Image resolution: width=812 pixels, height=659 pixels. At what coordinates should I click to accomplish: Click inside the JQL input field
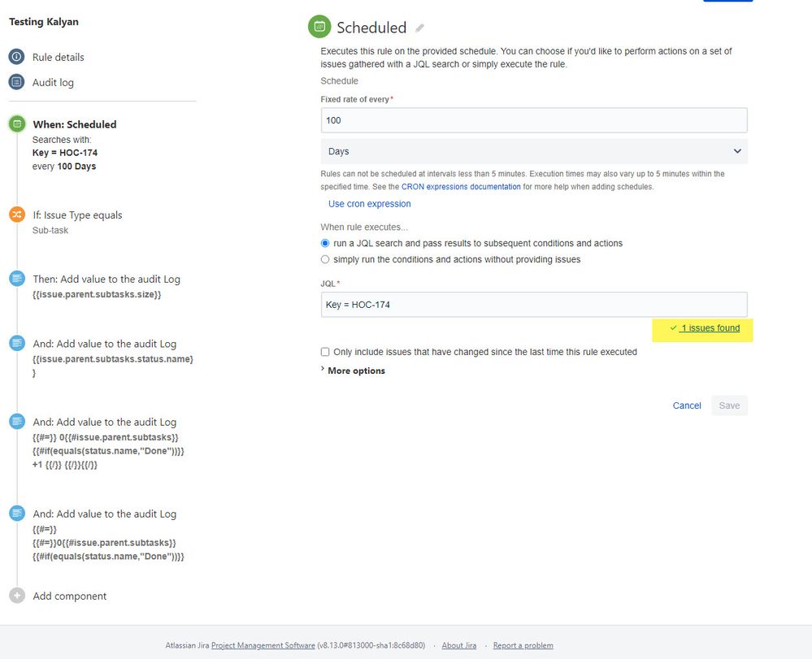(x=532, y=304)
